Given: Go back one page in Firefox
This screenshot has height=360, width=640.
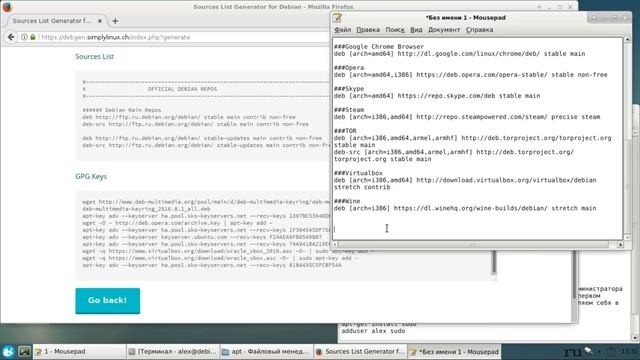Looking at the screenshot, I should (x=11, y=37).
